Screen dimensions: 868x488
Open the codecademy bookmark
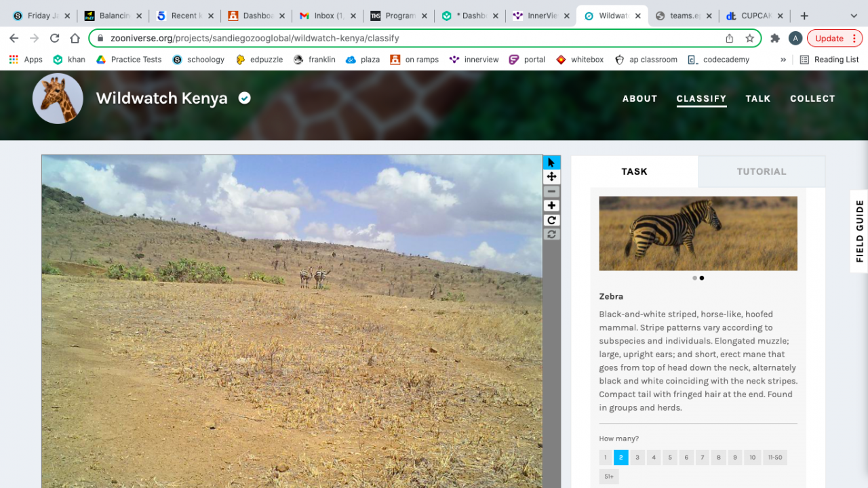[x=718, y=60]
